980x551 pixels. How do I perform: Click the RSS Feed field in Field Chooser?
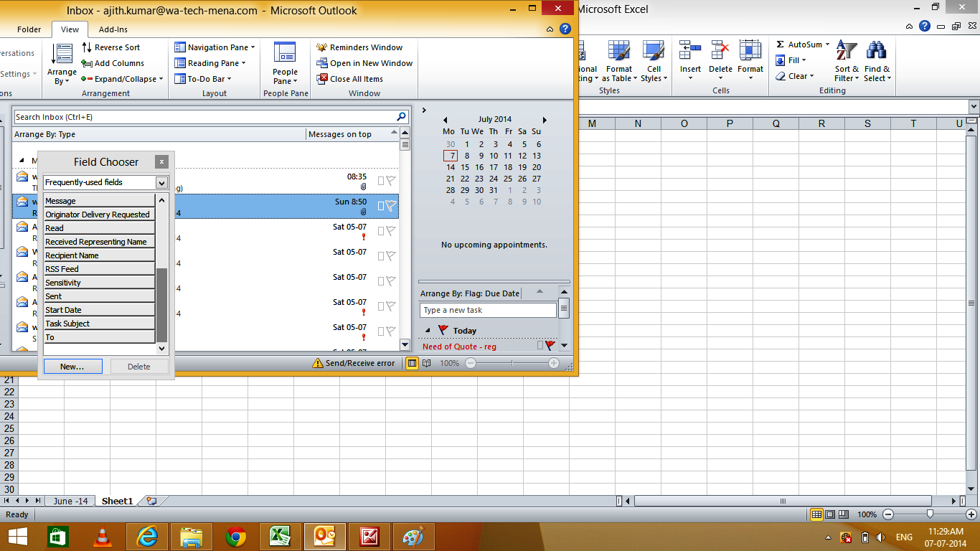pos(100,269)
